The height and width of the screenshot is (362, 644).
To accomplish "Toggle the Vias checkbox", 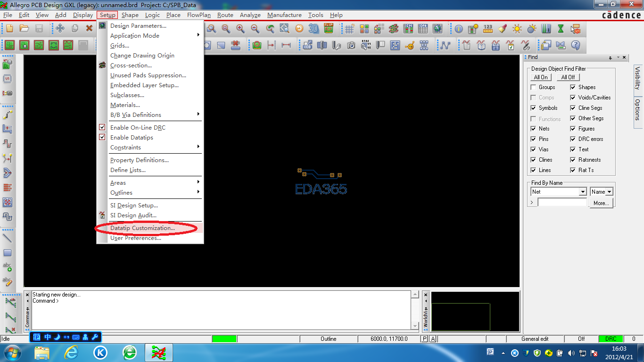I will coord(533,149).
